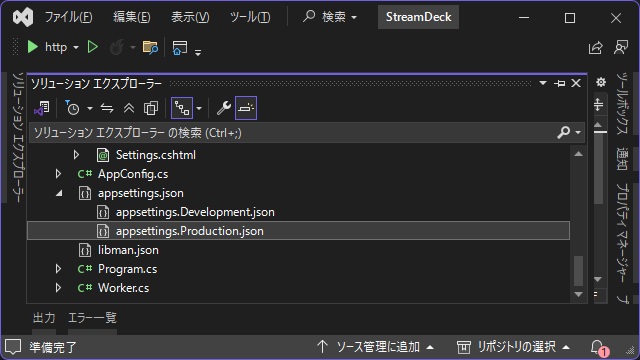The image size is (640, 360).
Task: Open the ファイル(F) menu
Action: coord(68,17)
